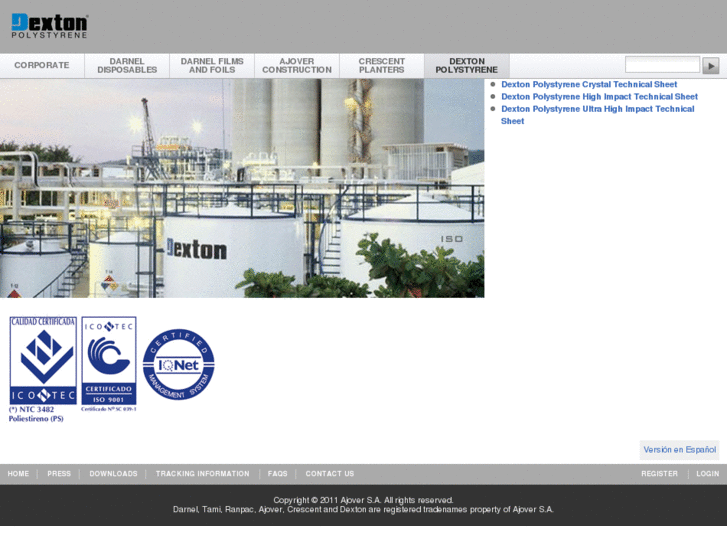Image resolution: width=727 pixels, height=545 pixels.
Task: Open the Corporate menu tab
Action: 42,65
